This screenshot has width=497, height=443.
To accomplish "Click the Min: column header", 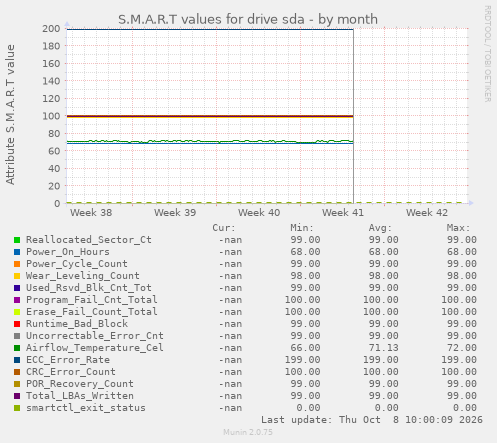I will tap(302, 228).
